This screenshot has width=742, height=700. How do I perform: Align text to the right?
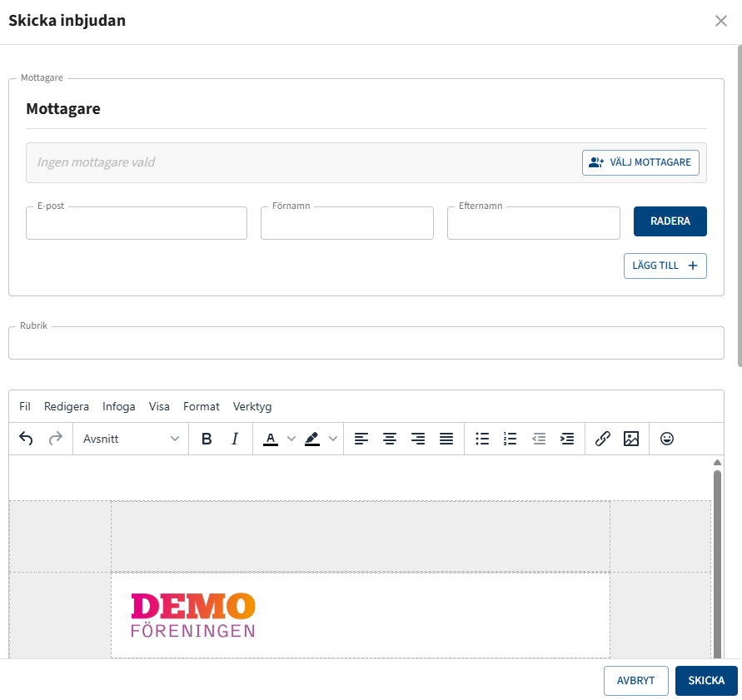pos(418,439)
